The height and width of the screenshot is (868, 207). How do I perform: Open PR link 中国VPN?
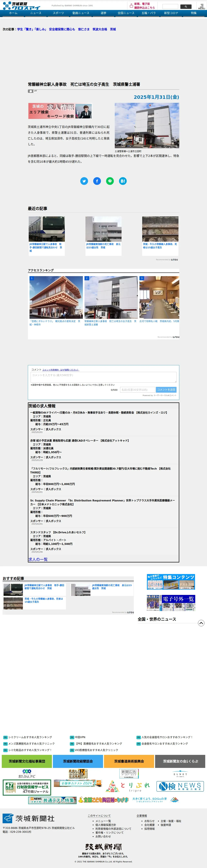(80, 737)
